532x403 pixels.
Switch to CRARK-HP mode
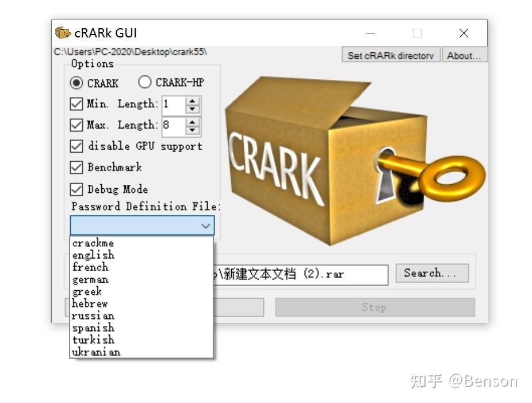pos(144,82)
